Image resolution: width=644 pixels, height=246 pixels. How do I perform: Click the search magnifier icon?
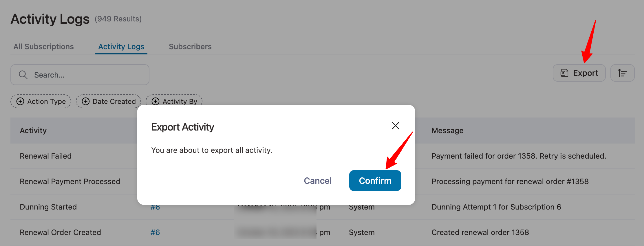tap(23, 74)
